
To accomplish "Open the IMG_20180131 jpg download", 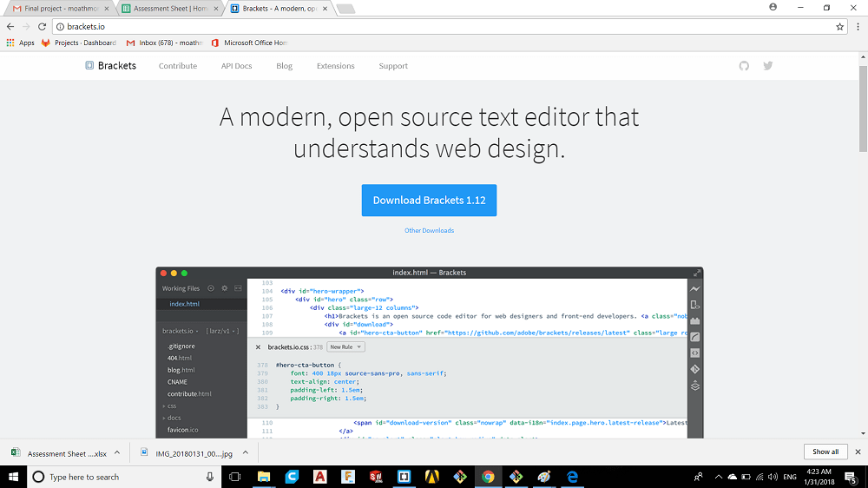I will point(187,453).
